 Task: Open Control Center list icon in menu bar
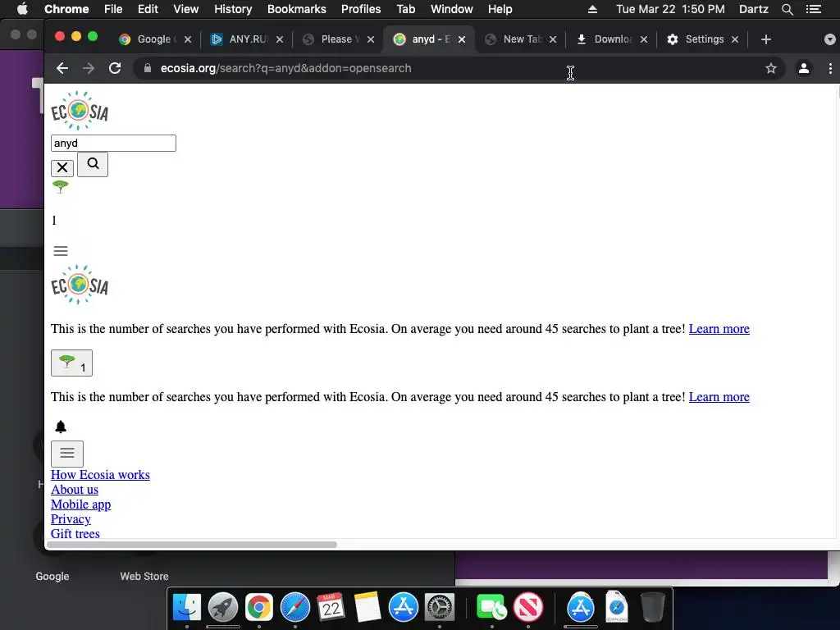(814, 9)
